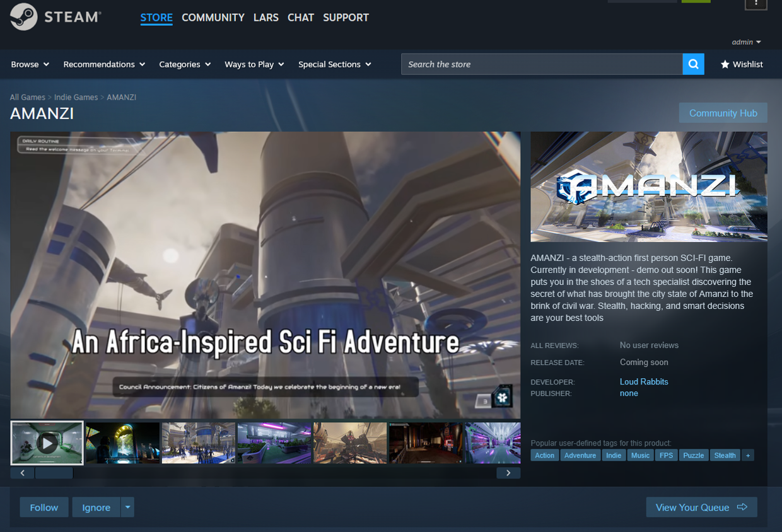Click the Wishlist star icon

pyautogui.click(x=725, y=64)
